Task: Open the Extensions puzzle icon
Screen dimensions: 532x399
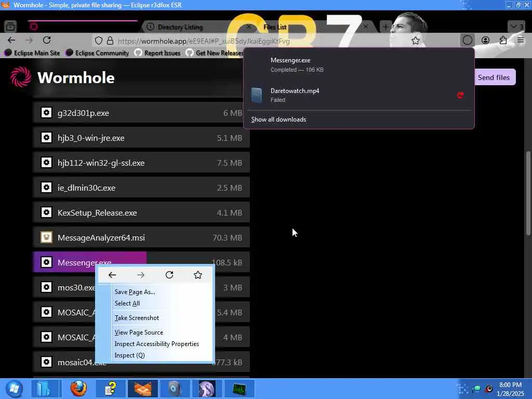Action: pos(503,41)
